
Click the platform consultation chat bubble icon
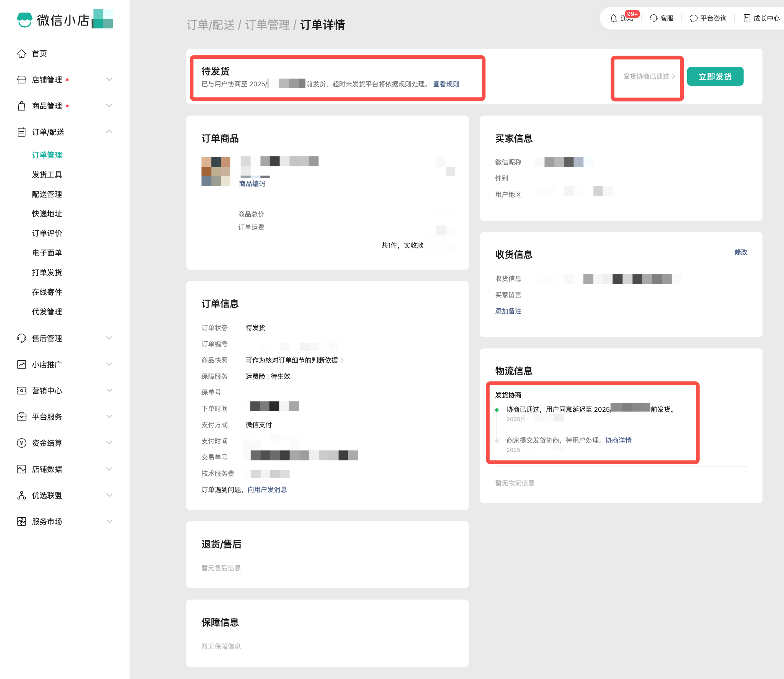[x=693, y=18]
